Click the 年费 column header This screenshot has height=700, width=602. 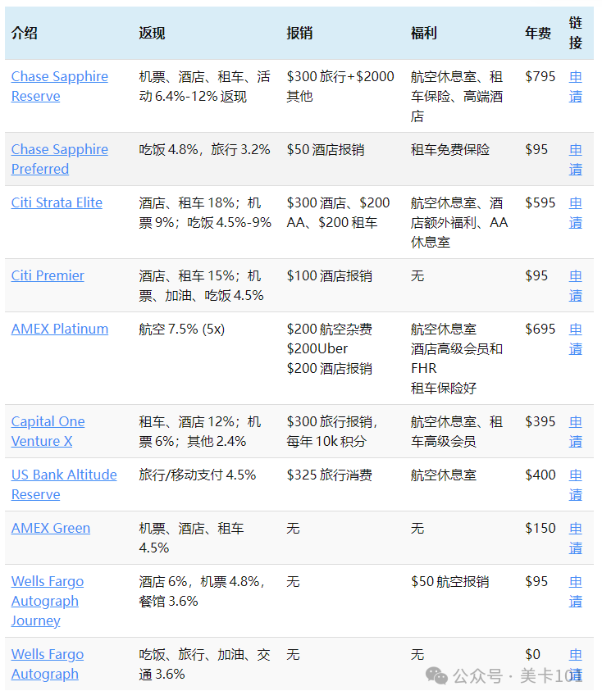click(538, 33)
